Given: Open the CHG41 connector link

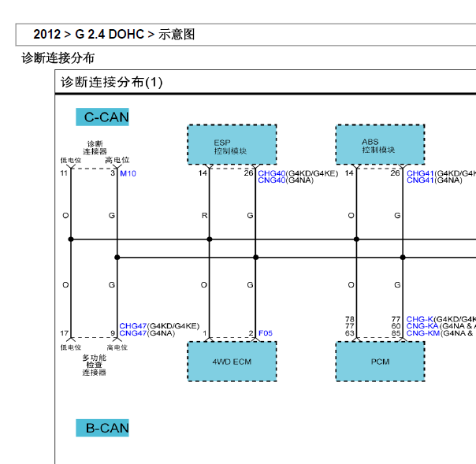Looking at the screenshot, I should coord(420,173).
